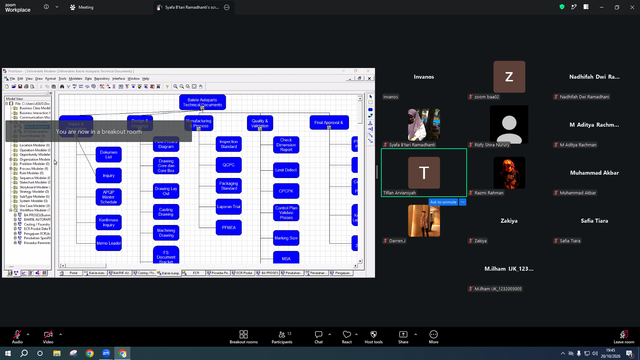Select the QCPC diagram node

pyautogui.click(x=229, y=165)
